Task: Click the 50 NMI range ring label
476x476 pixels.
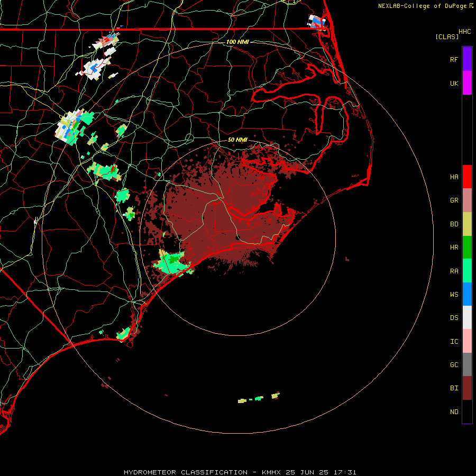Action: pyautogui.click(x=237, y=140)
